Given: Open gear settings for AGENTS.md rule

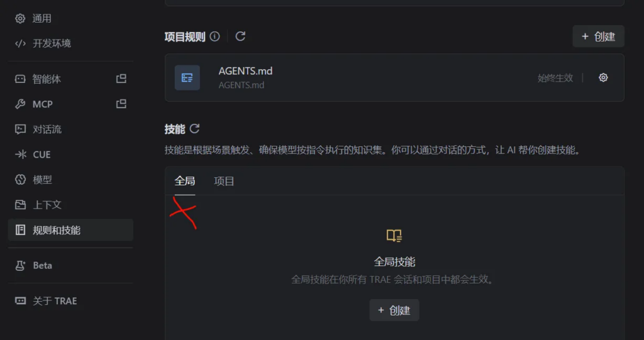Looking at the screenshot, I should [603, 77].
